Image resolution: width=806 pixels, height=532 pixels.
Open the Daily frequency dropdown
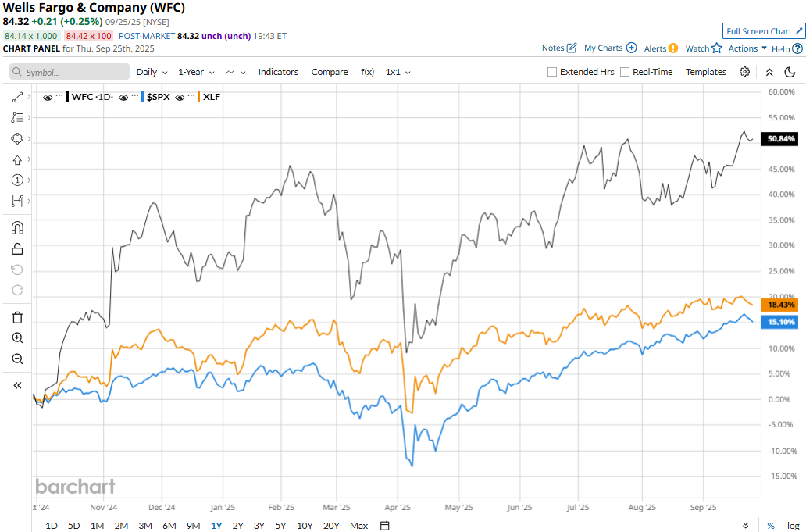tap(152, 72)
